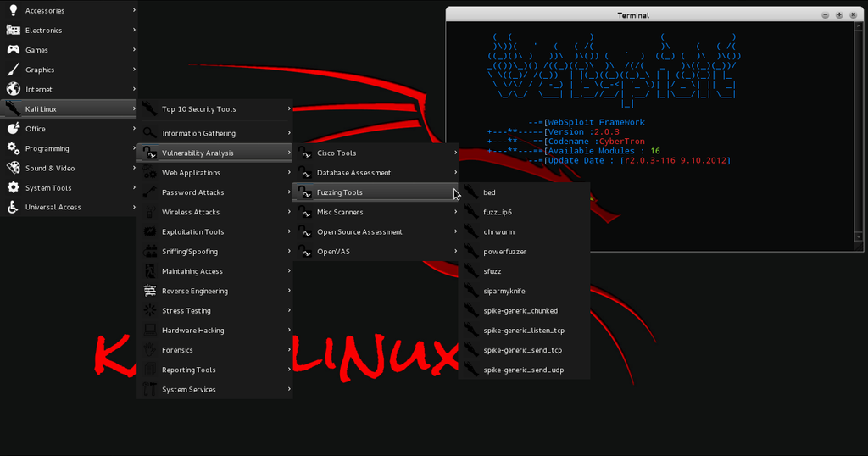The image size is (868, 456).
Task: Click the Reporting Tools icon
Action: click(149, 370)
